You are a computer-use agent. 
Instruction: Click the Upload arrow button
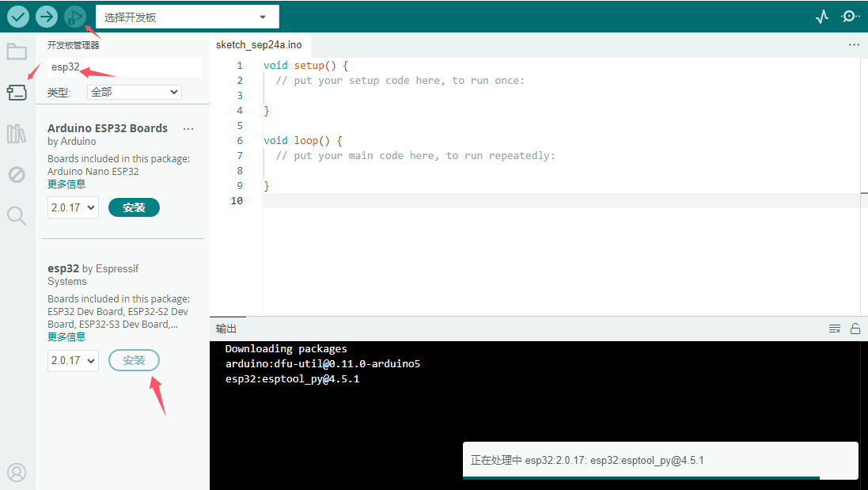[x=47, y=16]
